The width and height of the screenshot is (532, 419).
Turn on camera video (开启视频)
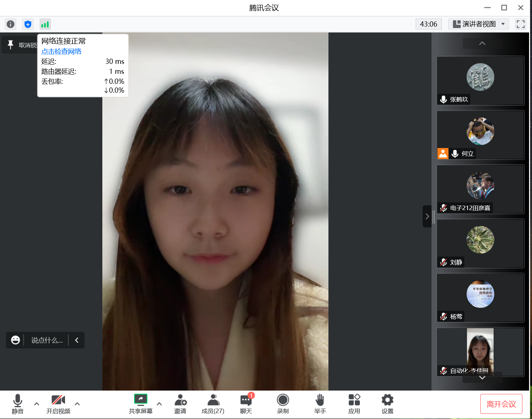tap(58, 404)
